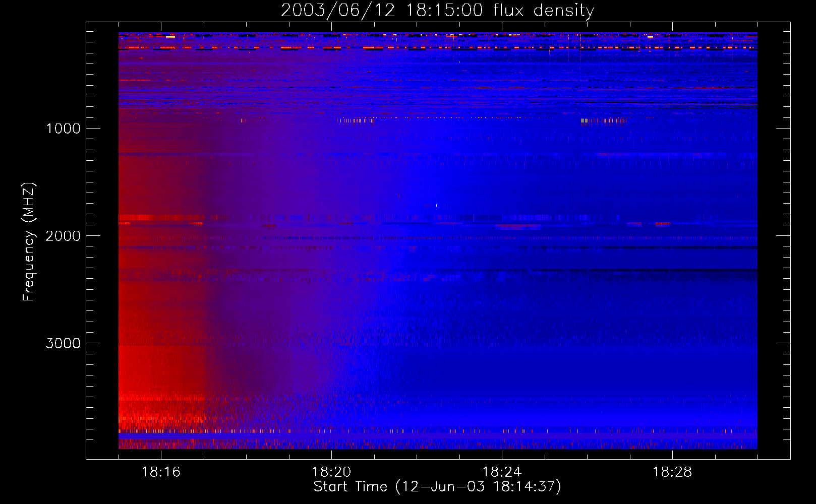Click the 3000 frequency tick label

[x=63, y=343]
